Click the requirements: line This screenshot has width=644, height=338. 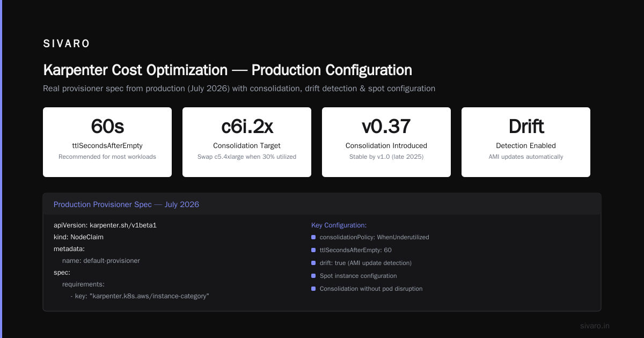click(83, 284)
